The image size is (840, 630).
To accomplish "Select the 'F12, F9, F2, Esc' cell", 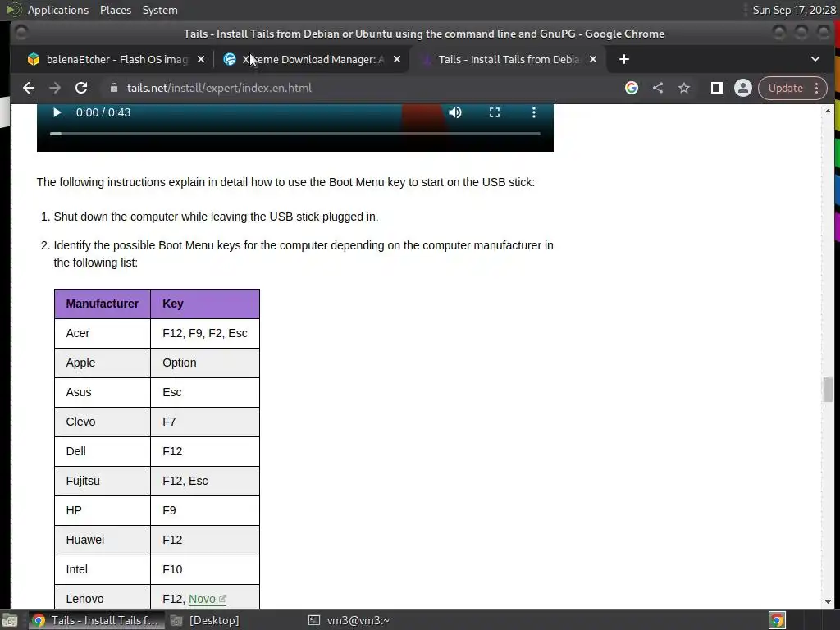I will (x=205, y=333).
